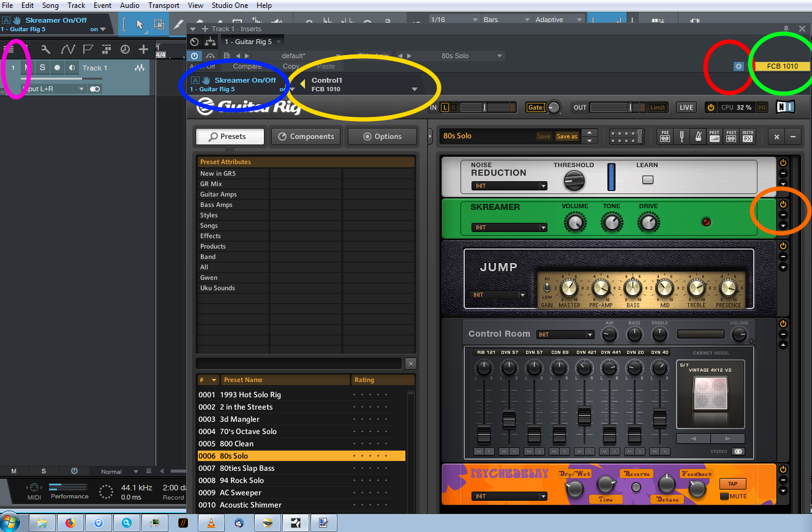Toggle Noise Reduction module power button

tap(783, 163)
